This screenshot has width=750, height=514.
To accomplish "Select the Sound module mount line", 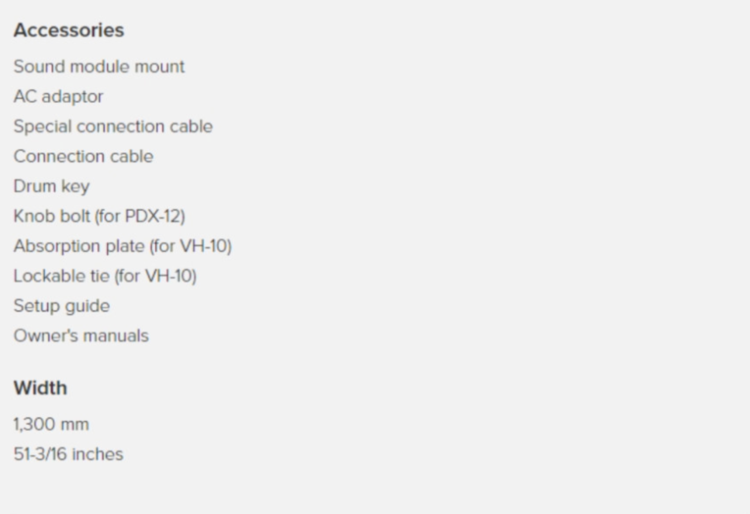I will pyautogui.click(x=99, y=66).
